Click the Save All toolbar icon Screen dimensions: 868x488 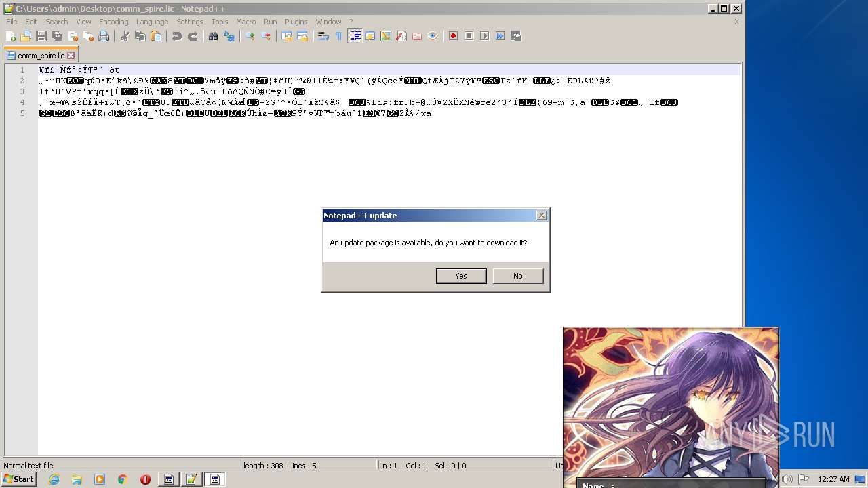(x=57, y=36)
